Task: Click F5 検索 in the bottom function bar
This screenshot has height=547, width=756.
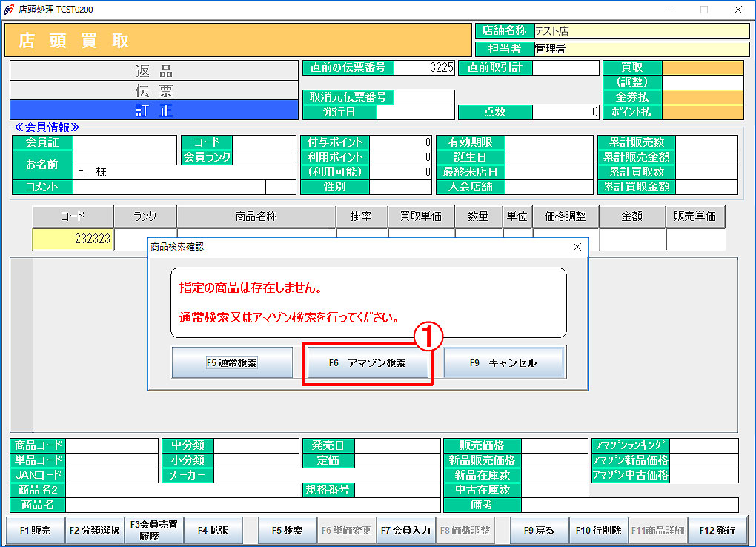Action: (287, 531)
